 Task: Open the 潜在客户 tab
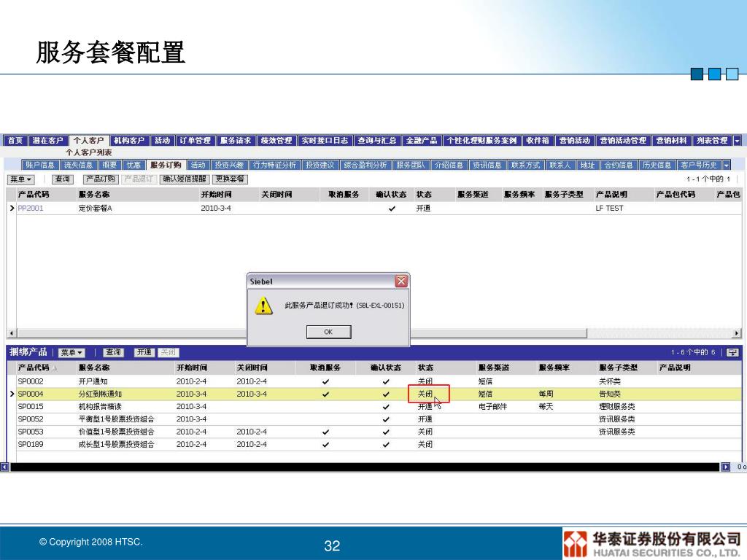click(x=47, y=141)
